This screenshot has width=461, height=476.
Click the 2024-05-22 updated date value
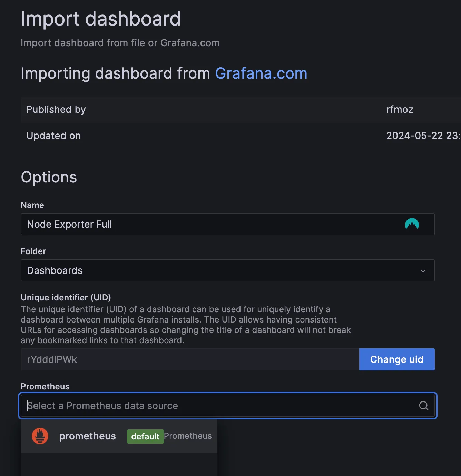coord(423,136)
